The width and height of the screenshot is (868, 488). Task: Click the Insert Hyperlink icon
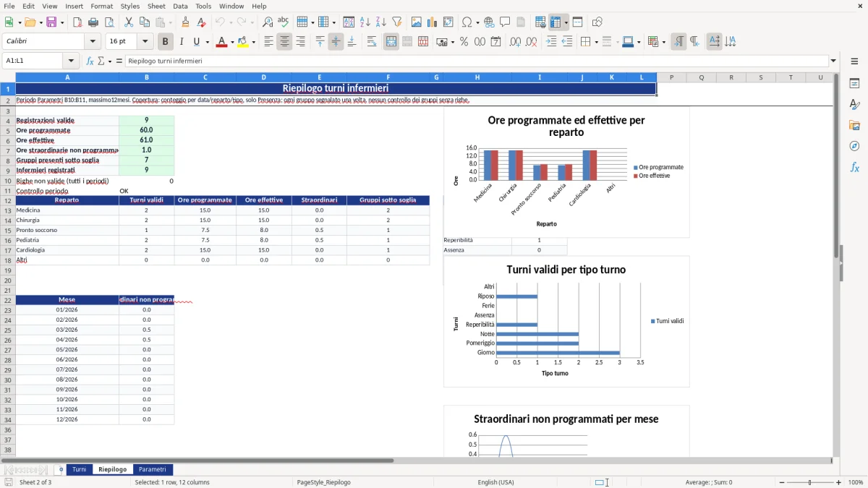489,22
